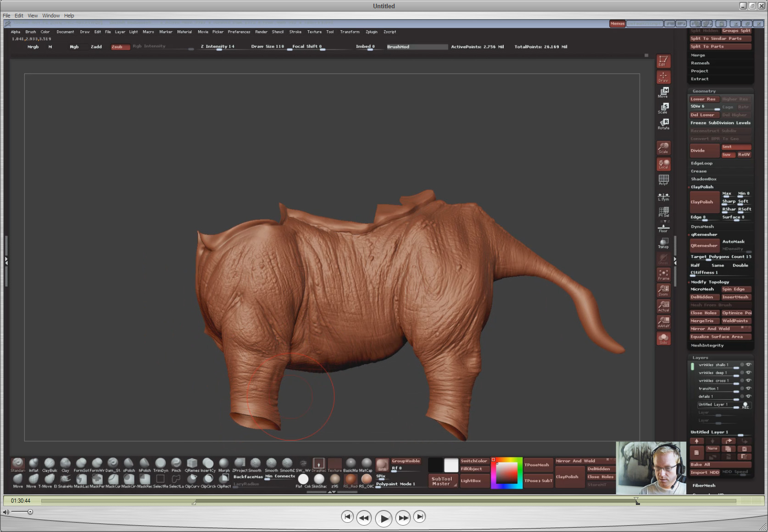
Task: Click the Frame view icon
Action: [x=663, y=274]
